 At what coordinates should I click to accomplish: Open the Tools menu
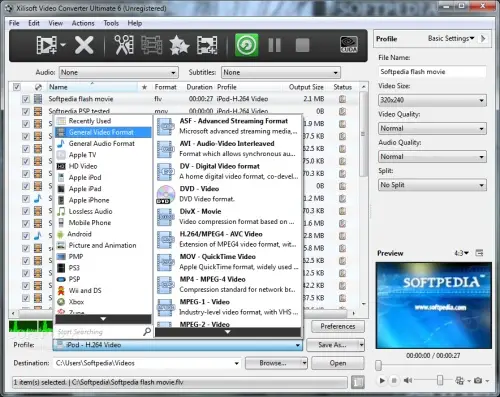111,23
